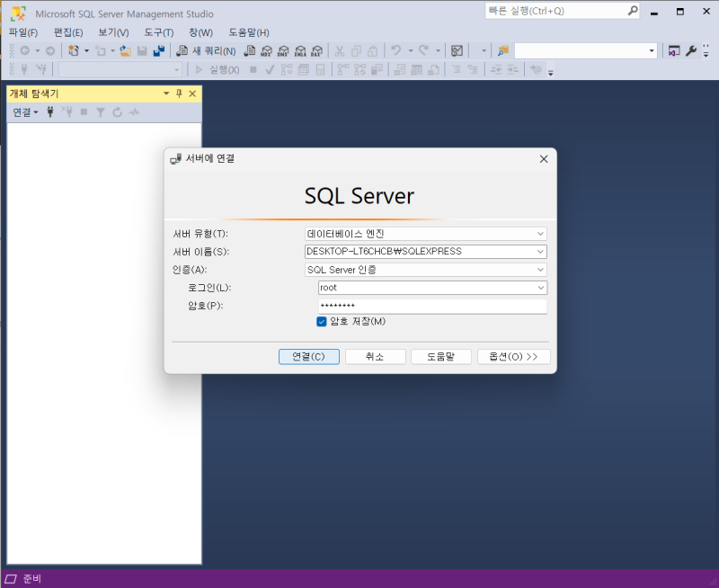This screenshot has height=588, width=719.
Task: Click the 연결 button to connect
Action: (x=308, y=356)
